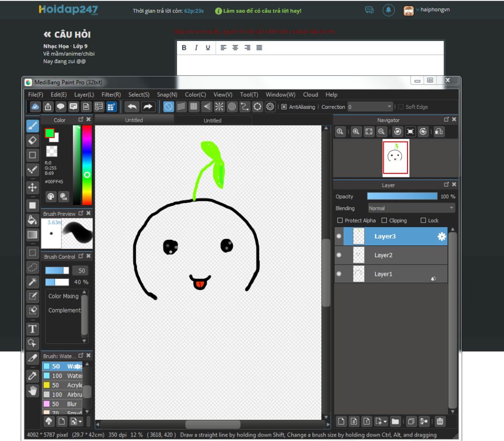504x441 pixels.
Task: Duplicate the layer using bottom icon
Action: pyautogui.click(x=411, y=421)
